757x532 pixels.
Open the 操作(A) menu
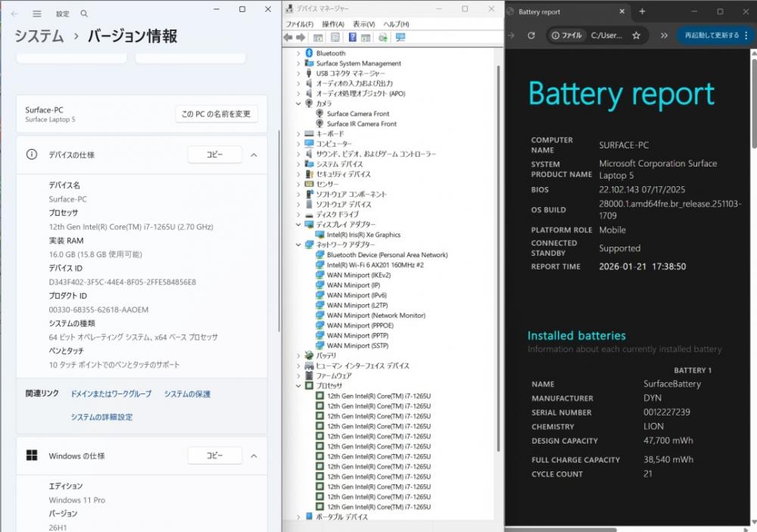333,24
